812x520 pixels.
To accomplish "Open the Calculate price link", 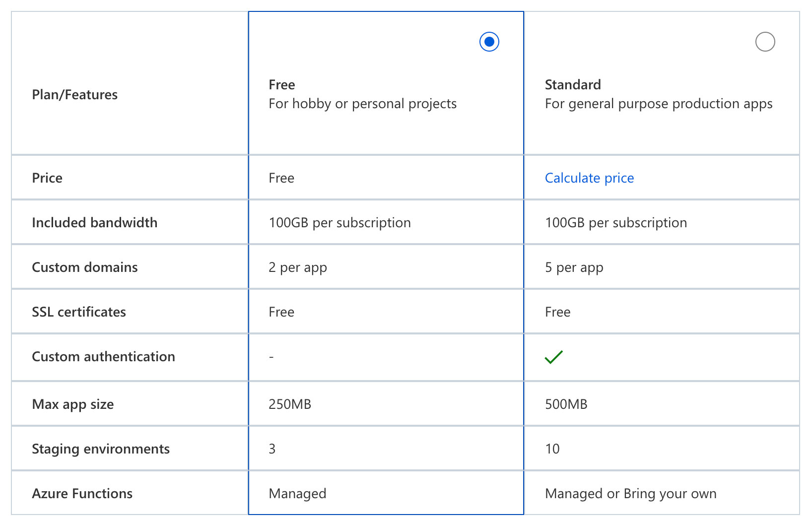I will [x=589, y=178].
